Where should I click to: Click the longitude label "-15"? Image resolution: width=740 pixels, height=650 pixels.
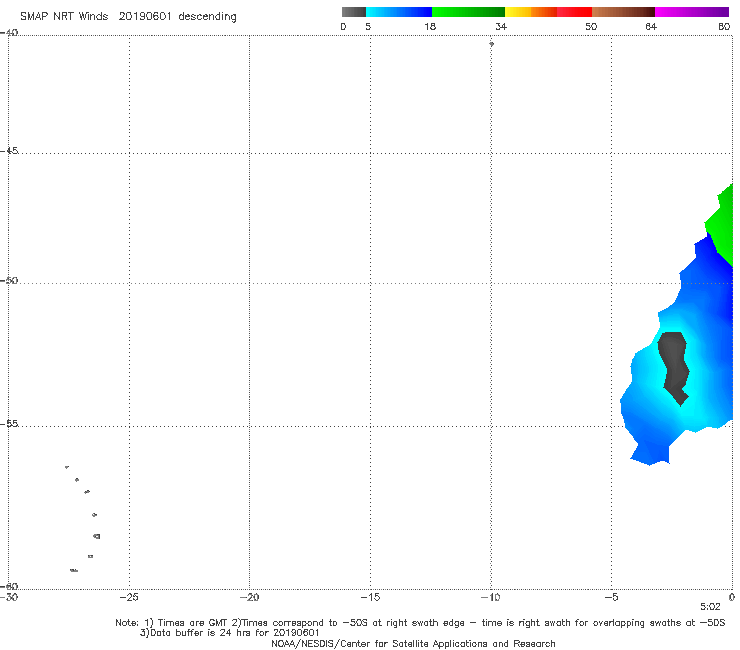pos(370,597)
